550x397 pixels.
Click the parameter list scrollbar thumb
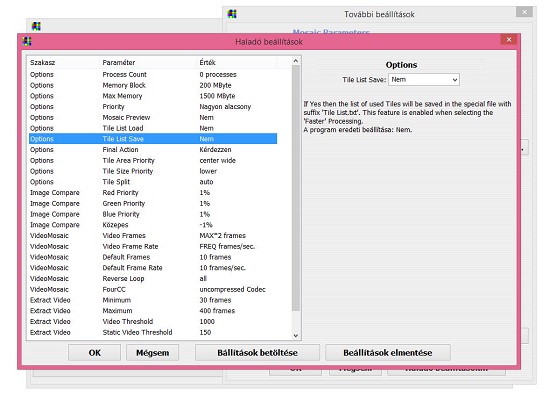click(296, 188)
